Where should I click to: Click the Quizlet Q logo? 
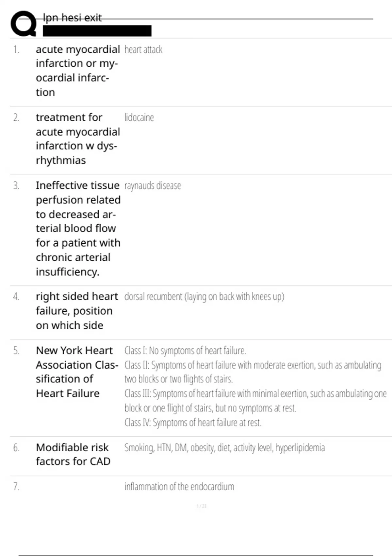(x=24, y=24)
